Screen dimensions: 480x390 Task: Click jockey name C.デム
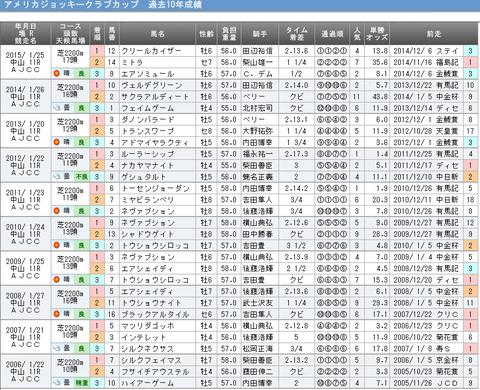(258, 74)
